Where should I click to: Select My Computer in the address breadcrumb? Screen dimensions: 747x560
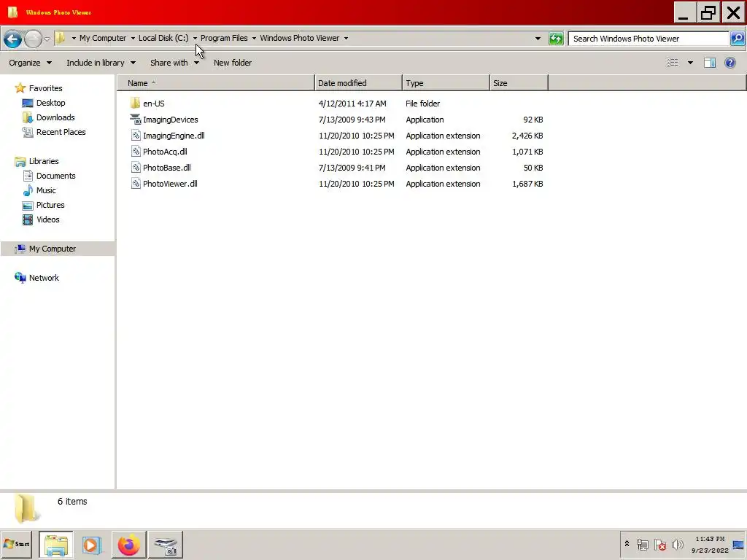[x=103, y=38]
